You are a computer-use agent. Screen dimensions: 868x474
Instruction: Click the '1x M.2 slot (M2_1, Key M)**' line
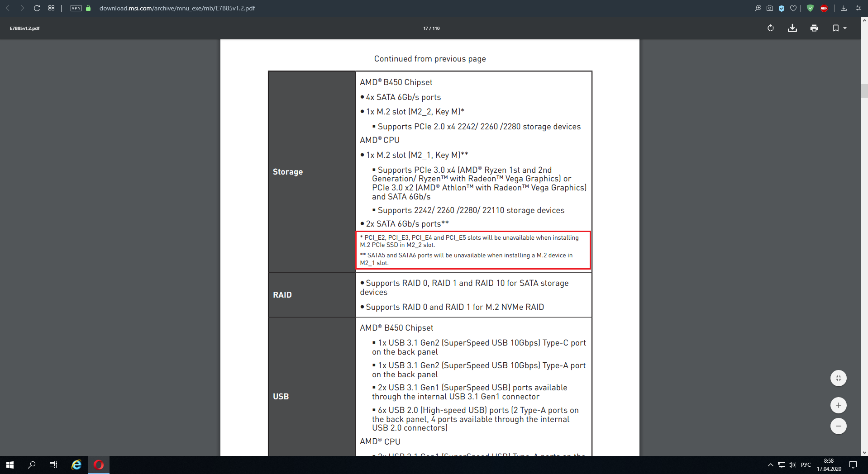[414, 155]
